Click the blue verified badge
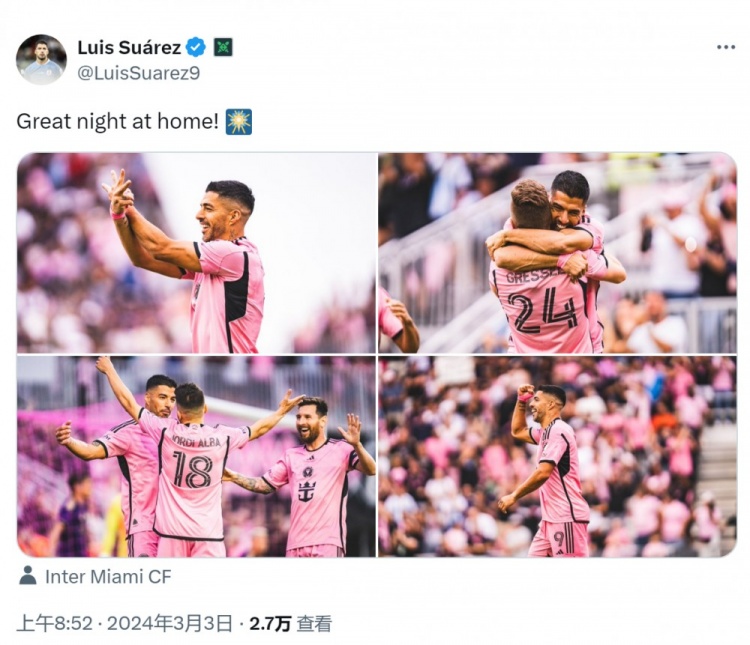Screen dimensions: 750x645 click(196, 47)
